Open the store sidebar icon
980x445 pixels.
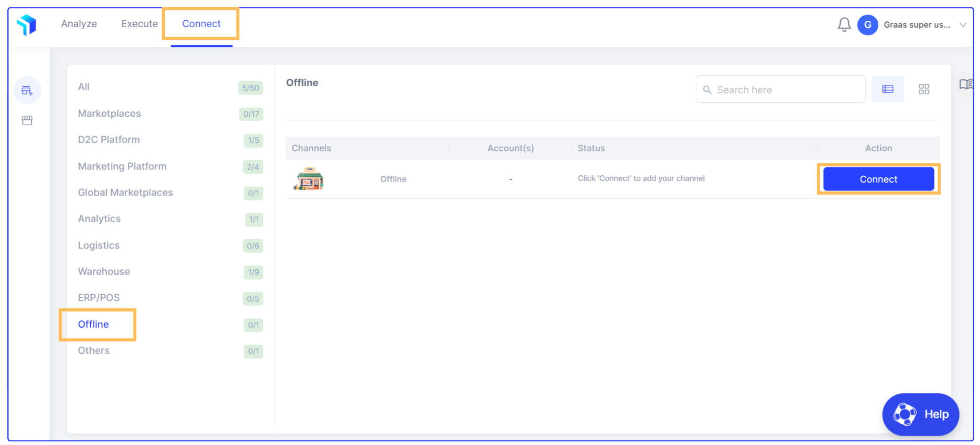[27, 121]
